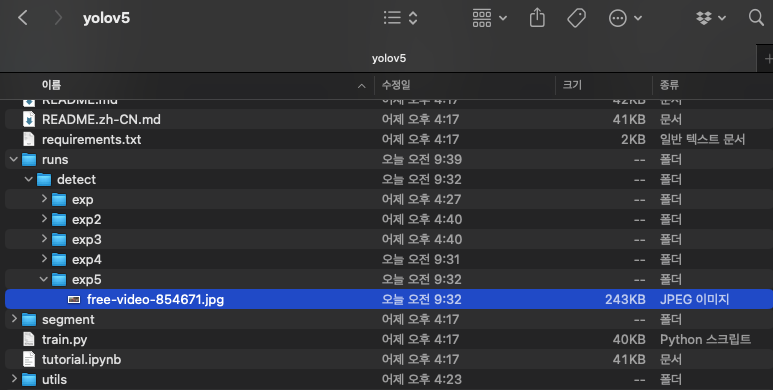Image resolution: width=773 pixels, height=390 pixels.
Task: Open the group-by grid dropdown
Action: [x=490, y=18]
